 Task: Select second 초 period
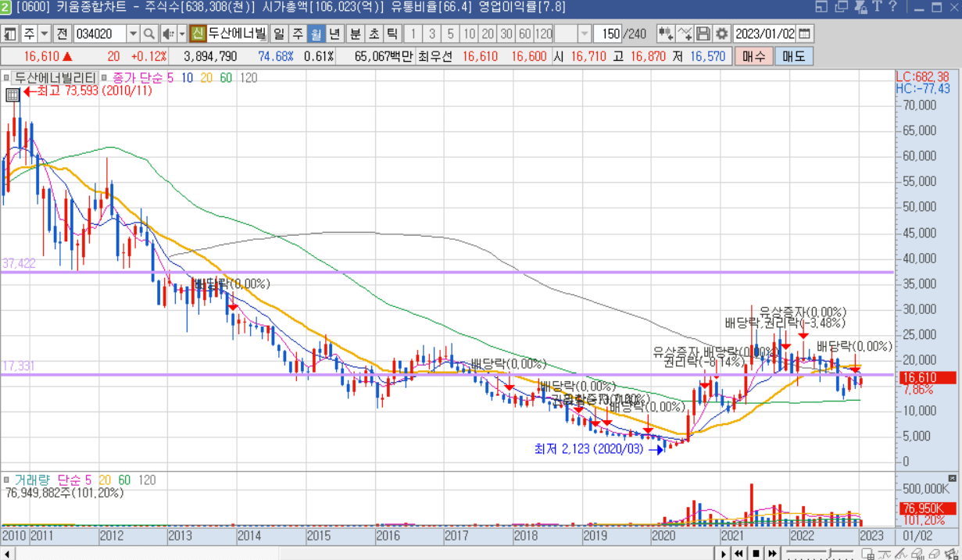tap(374, 34)
